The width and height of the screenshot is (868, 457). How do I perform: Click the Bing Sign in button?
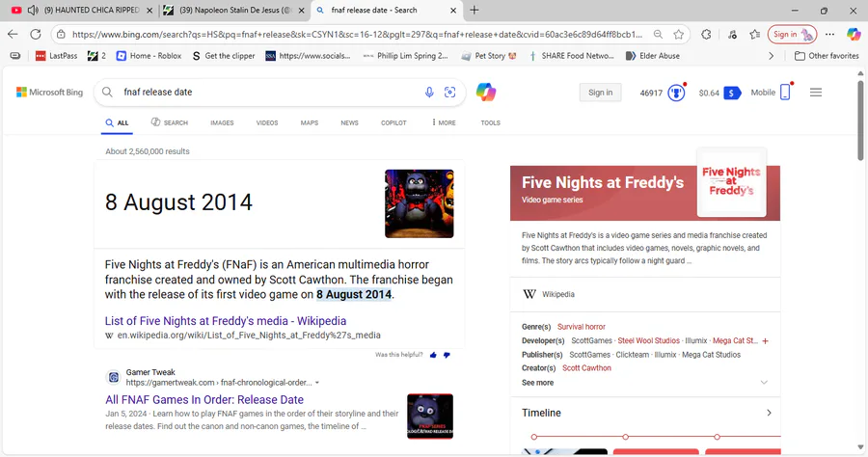600,93
